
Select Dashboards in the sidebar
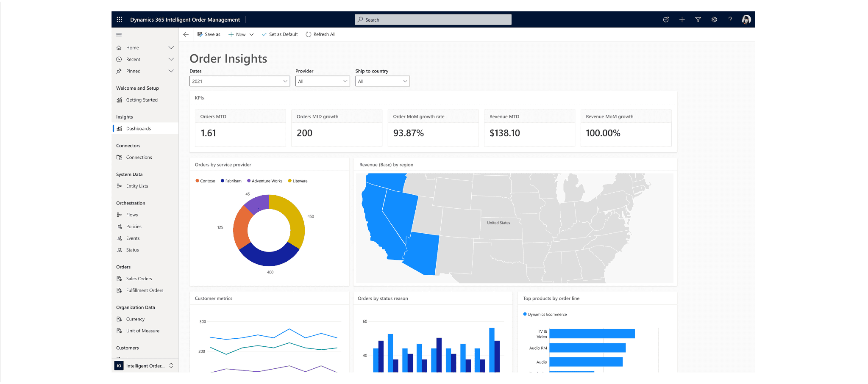[146, 129]
